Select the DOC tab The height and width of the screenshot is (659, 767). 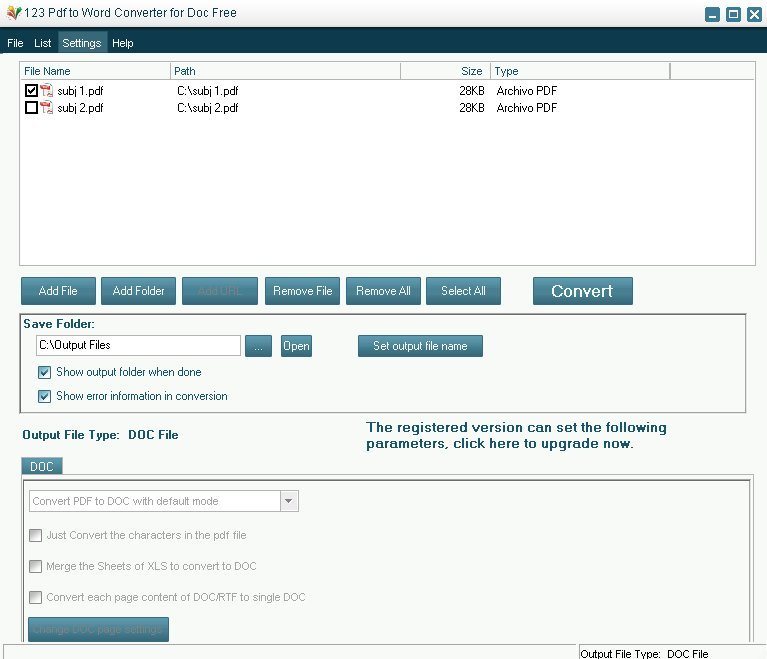[42, 466]
